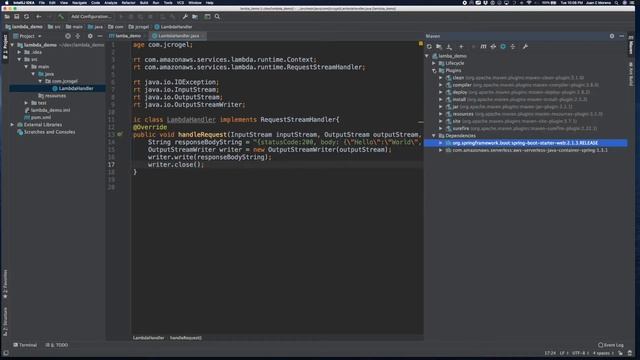This screenshot has width=640, height=360.
Task: Click the Search Everywhere magnifier icon
Action: coord(217,17)
